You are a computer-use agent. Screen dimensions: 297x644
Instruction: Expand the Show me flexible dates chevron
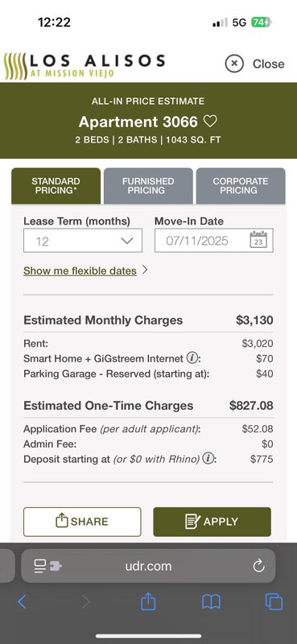coord(144,270)
